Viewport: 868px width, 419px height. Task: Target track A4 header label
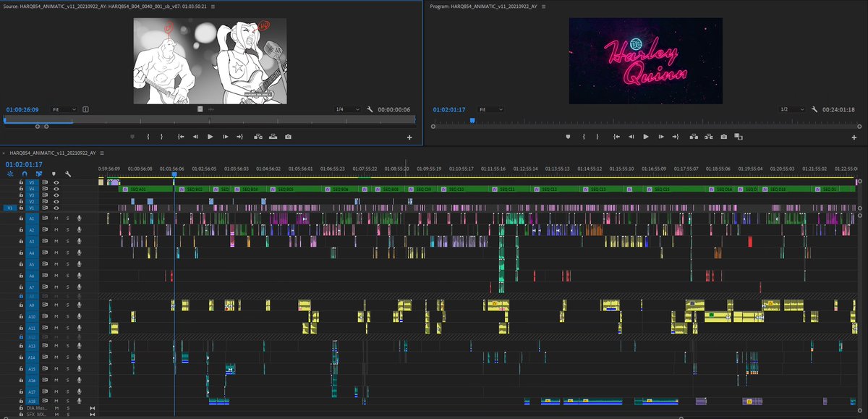tap(31, 253)
